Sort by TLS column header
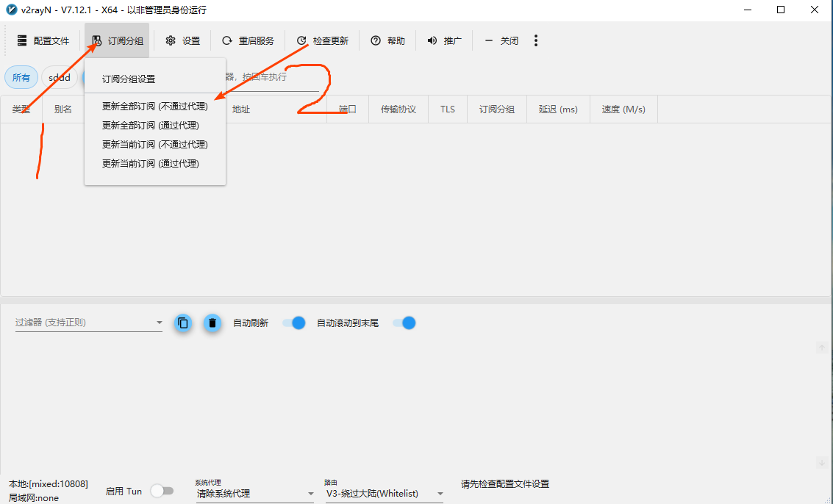Screen dimensions: 833x504 coord(447,109)
